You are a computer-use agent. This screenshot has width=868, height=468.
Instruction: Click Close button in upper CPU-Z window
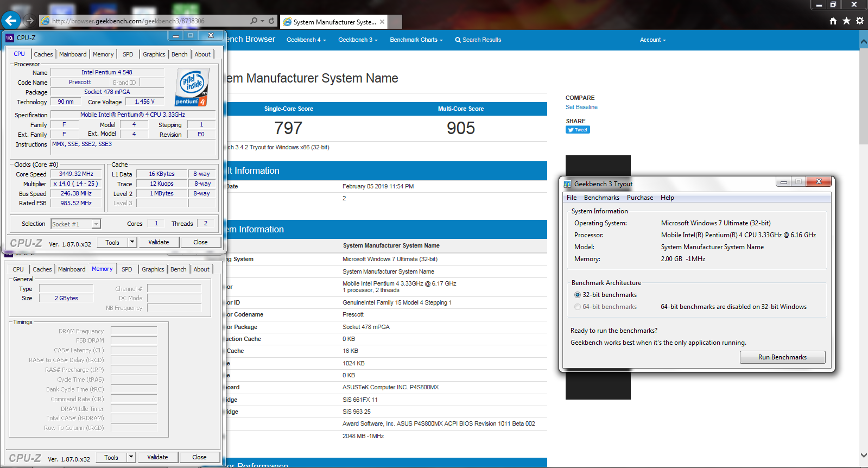click(x=200, y=242)
